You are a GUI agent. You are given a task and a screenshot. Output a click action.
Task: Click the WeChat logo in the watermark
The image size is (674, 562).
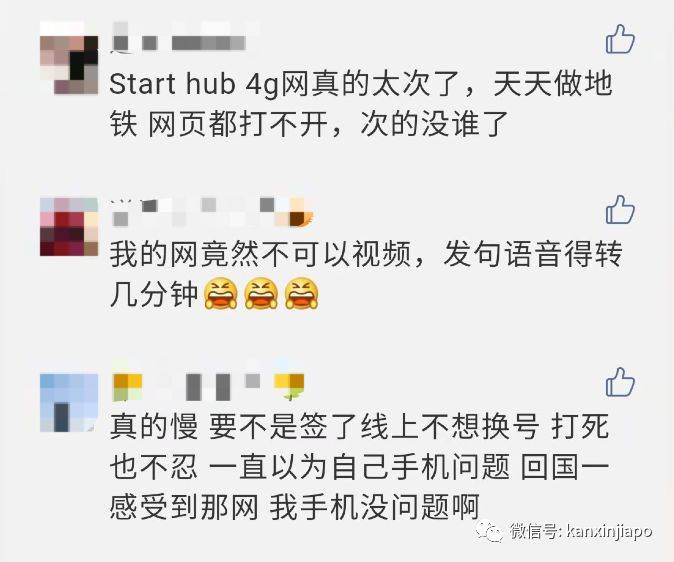click(489, 531)
